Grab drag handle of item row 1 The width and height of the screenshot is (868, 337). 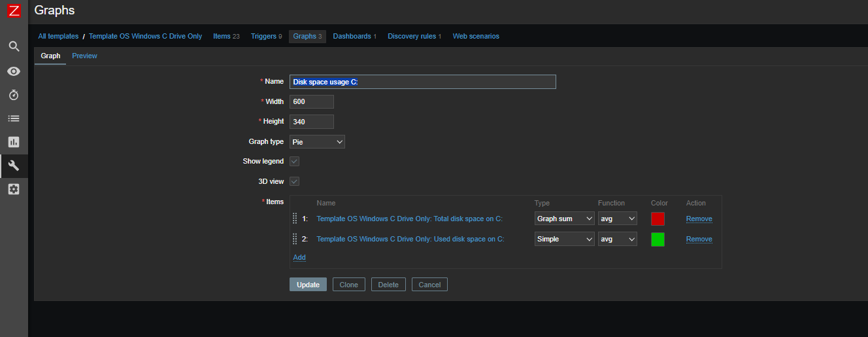(295, 219)
